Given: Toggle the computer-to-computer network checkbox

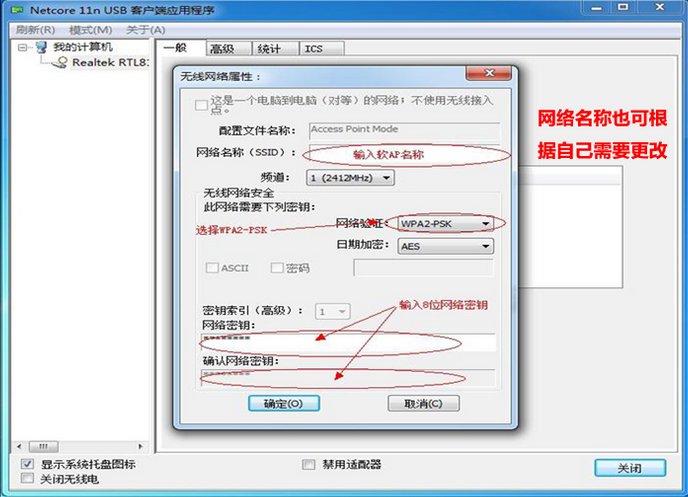Looking at the screenshot, I should pyautogui.click(x=201, y=105).
